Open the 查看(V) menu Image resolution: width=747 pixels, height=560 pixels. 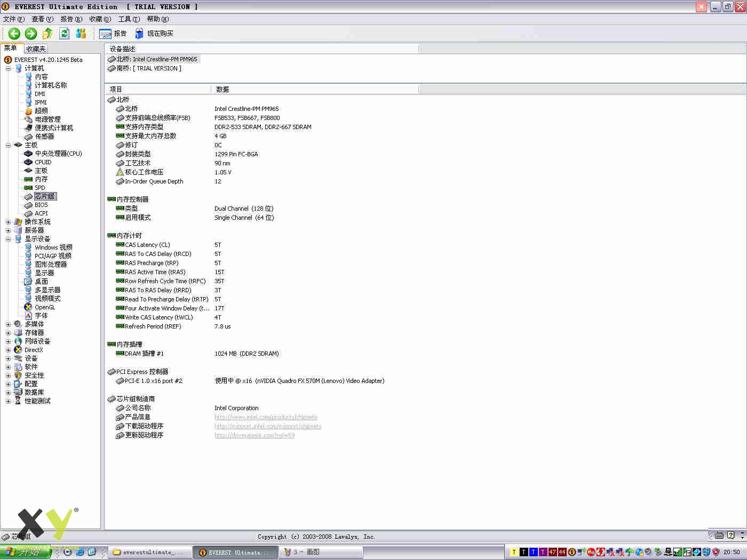pyautogui.click(x=42, y=19)
